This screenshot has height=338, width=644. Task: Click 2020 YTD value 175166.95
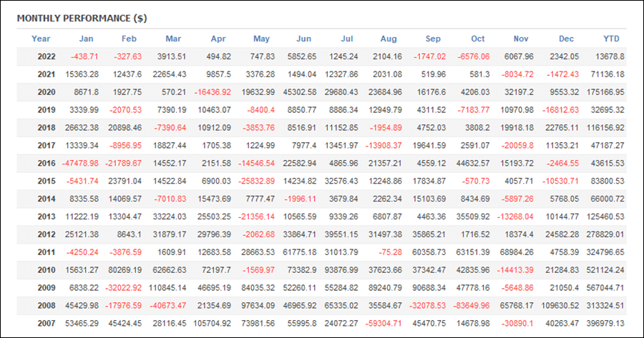[605, 92]
